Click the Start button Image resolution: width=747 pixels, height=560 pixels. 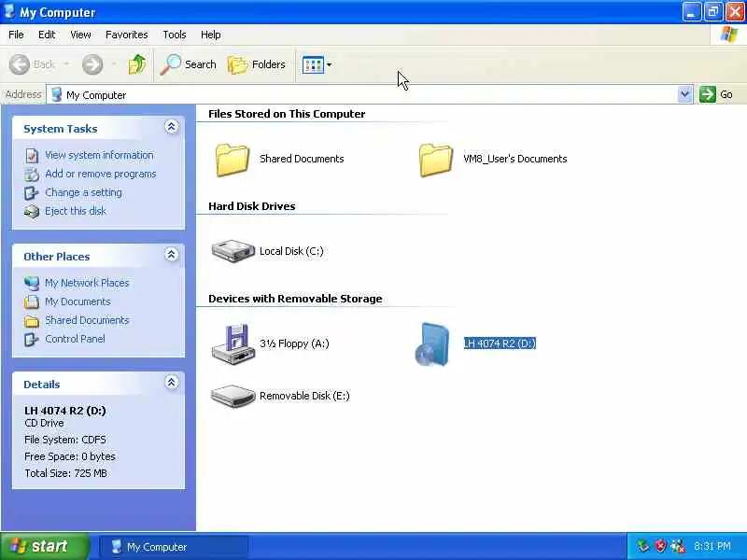tap(44, 546)
